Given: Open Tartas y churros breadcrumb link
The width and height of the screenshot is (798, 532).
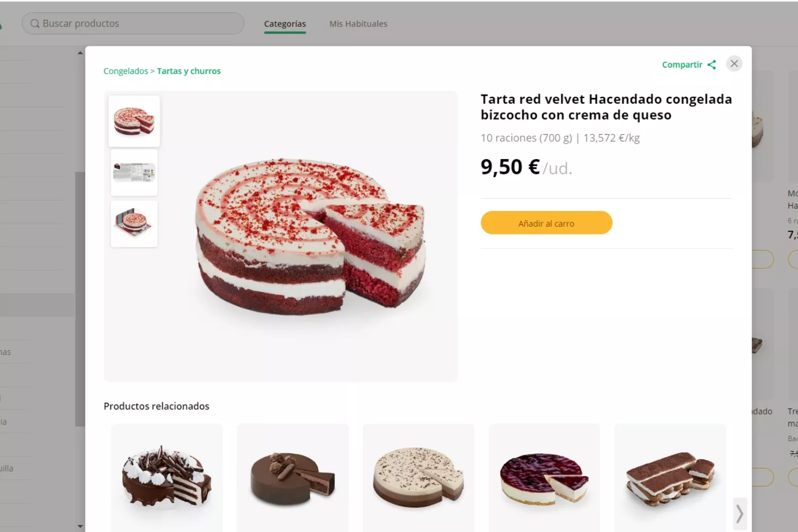Looking at the screenshot, I should (189, 71).
